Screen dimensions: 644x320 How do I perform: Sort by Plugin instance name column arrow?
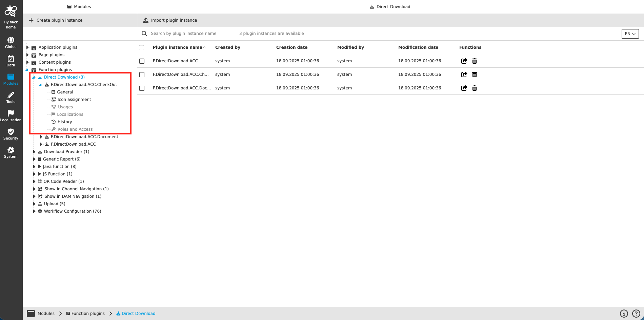[x=204, y=47]
